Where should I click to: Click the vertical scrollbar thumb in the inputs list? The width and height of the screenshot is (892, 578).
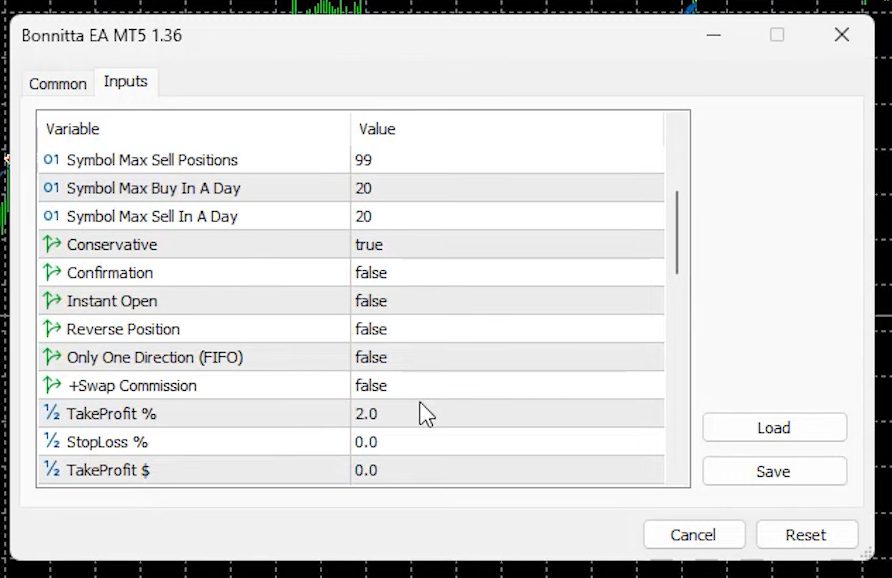(x=677, y=232)
